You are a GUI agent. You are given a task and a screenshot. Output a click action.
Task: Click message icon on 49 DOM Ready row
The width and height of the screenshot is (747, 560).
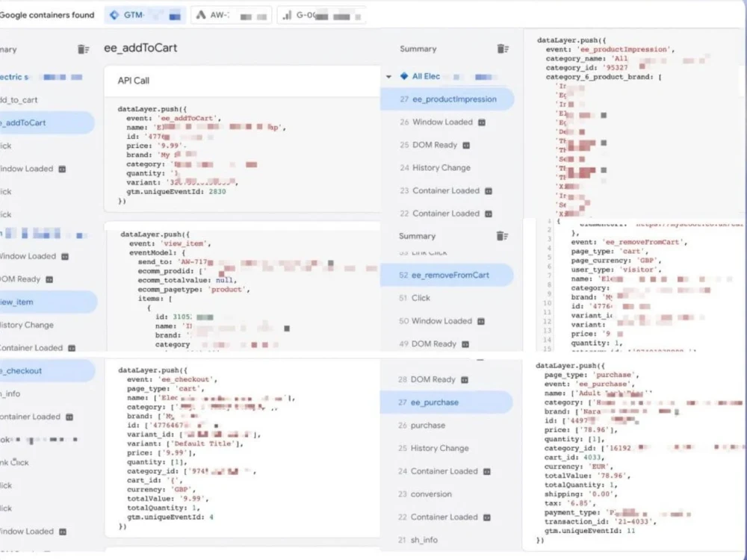pos(465,344)
